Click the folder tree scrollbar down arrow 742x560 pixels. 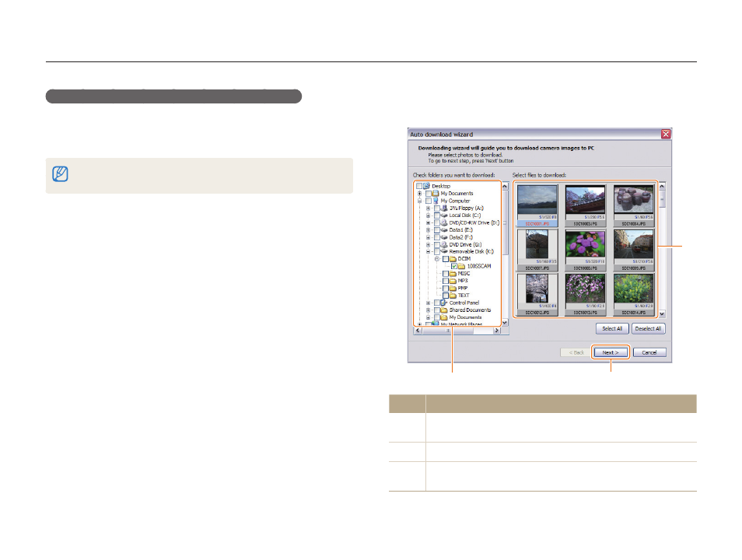505,322
